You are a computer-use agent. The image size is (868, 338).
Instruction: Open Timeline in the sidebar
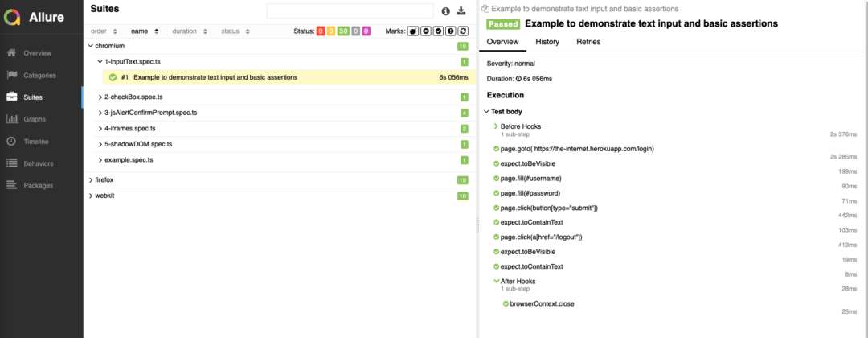coord(38,142)
